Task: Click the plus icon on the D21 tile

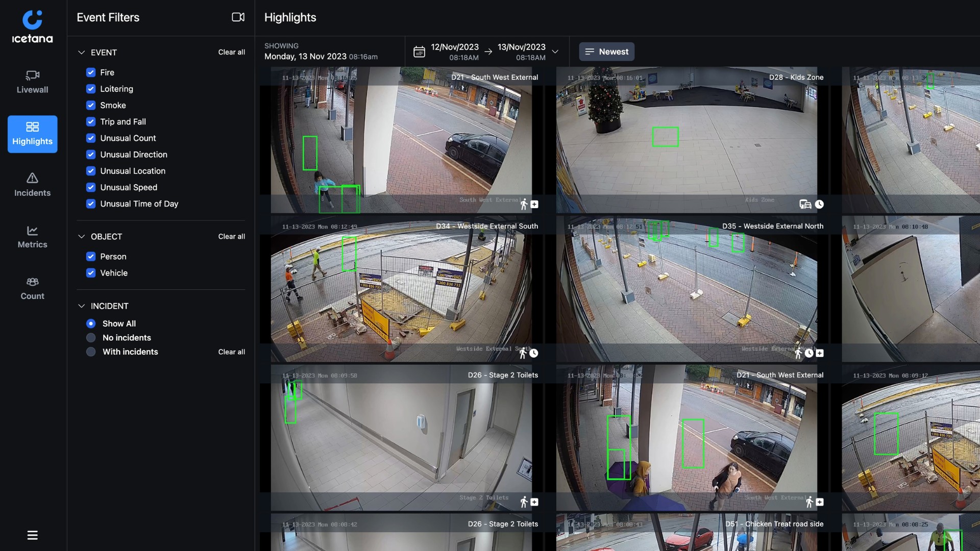Action: pos(534,204)
